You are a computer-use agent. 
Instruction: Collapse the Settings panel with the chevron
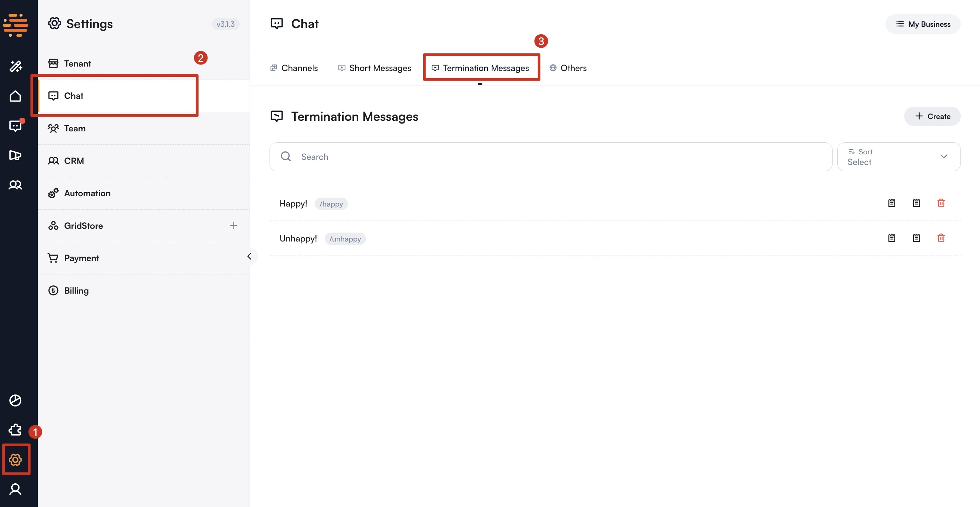[x=250, y=256]
